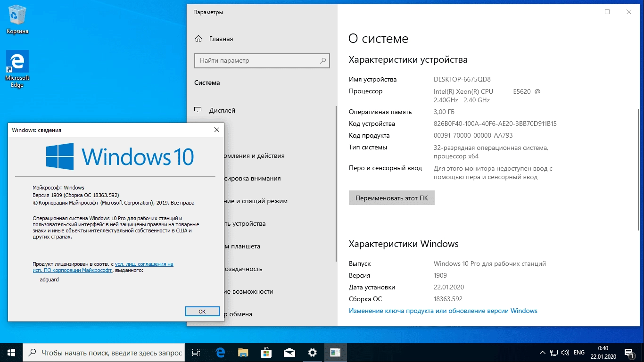Screen dimensions: 644x362
Task: Select the Settings gear on the taskbar
Action: coord(312,353)
